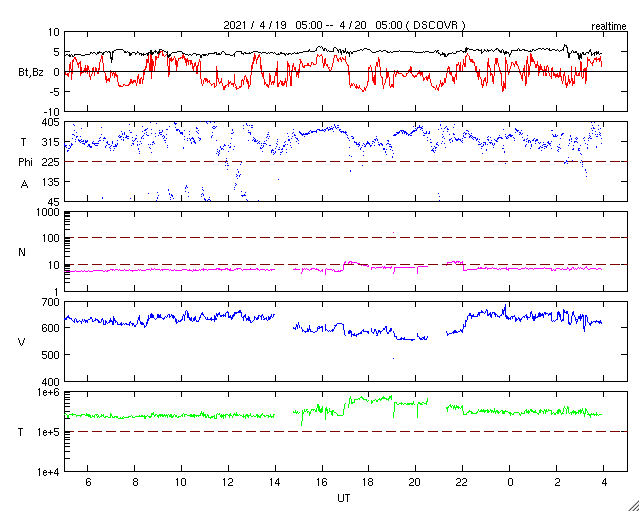Click the '405' tick on the Phi axis
Screen dimensions: 640x512
point(51,122)
